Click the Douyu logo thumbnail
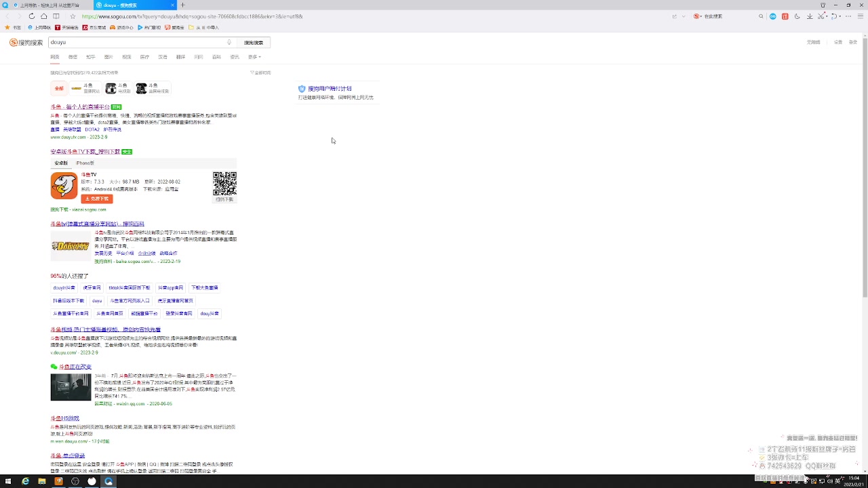This screenshot has height=488, width=868. (x=71, y=246)
